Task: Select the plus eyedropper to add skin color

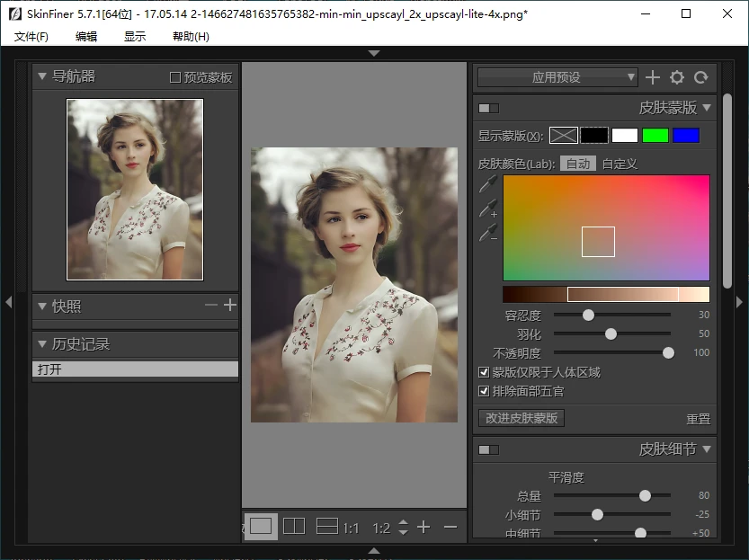Action: click(x=486, y=209)
